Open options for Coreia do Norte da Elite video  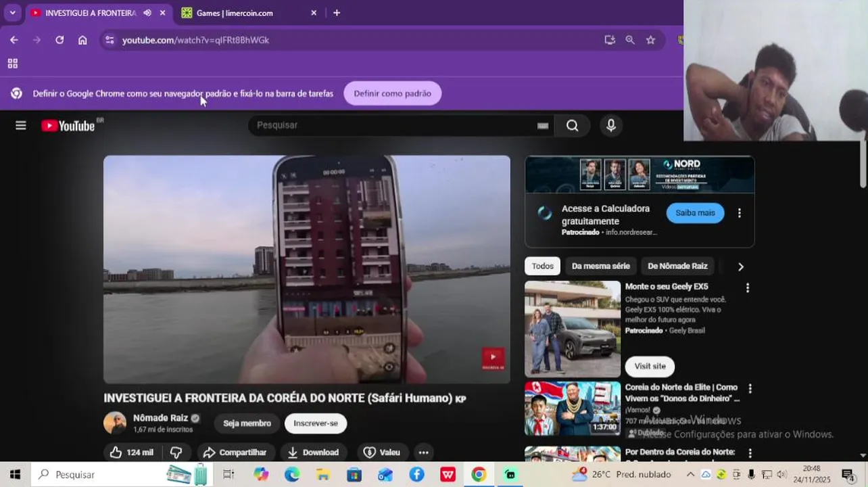[x=750, y=389]
